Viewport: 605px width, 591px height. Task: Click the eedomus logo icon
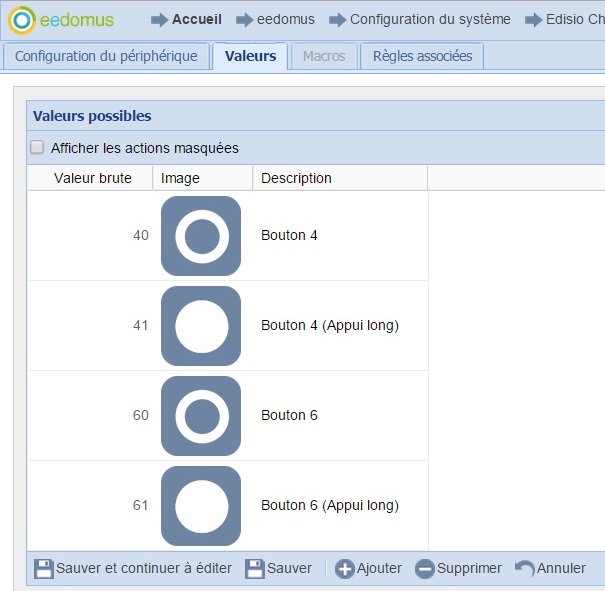[23, 20]
